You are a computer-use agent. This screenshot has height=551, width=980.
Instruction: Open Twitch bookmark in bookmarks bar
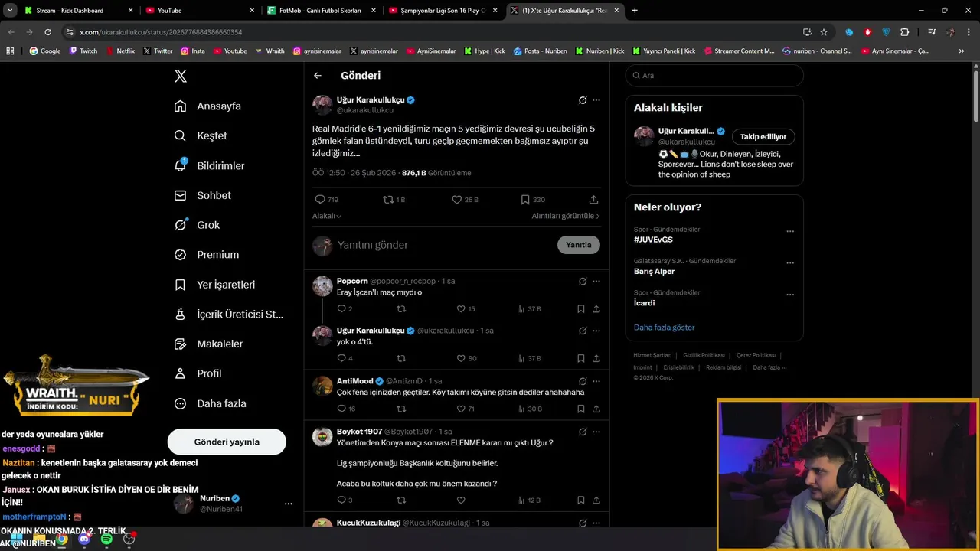coord(83,51)
